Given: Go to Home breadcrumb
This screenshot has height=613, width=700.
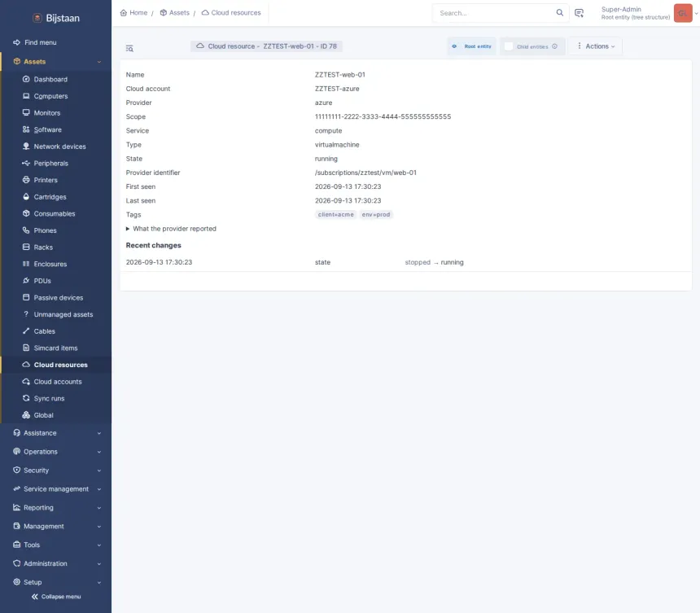Looking at the screenshot, I should [x=133, y=12].
